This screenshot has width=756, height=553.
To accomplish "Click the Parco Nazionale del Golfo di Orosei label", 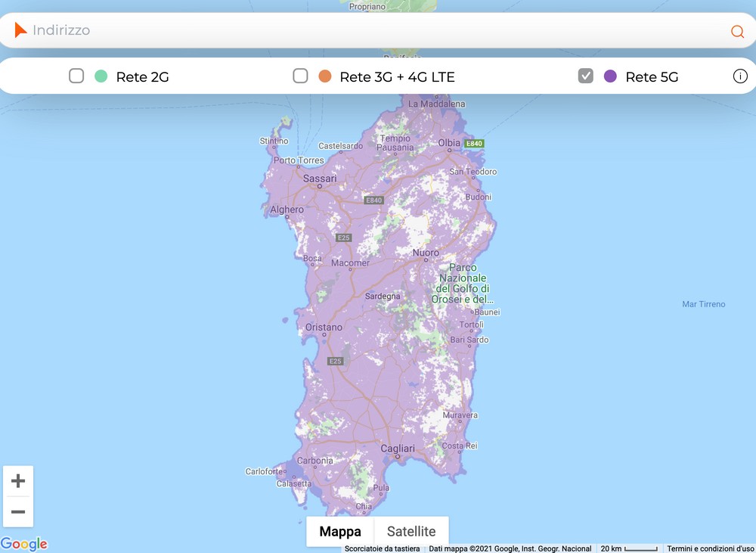I will click(463, 283).
